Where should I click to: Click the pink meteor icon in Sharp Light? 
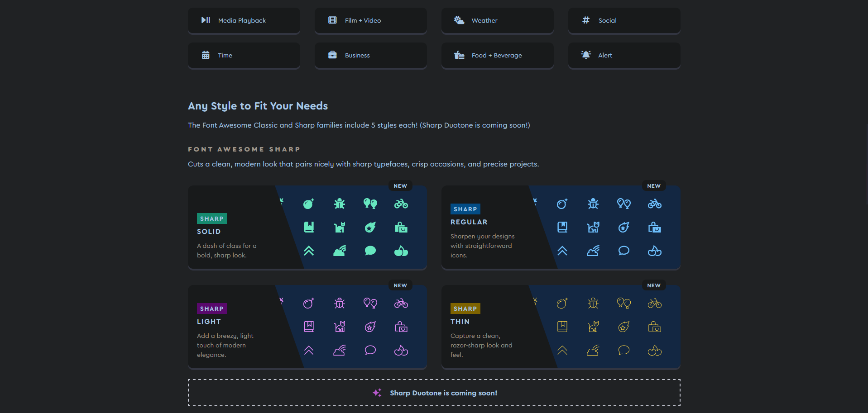click(370, 327)
